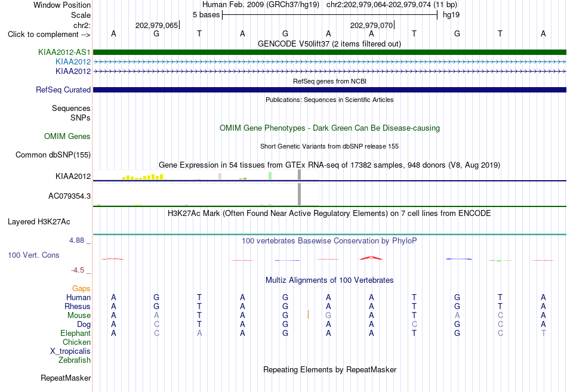567x392 pixels.
Task: Click the Chicken species label
Action: coord(76,342)
